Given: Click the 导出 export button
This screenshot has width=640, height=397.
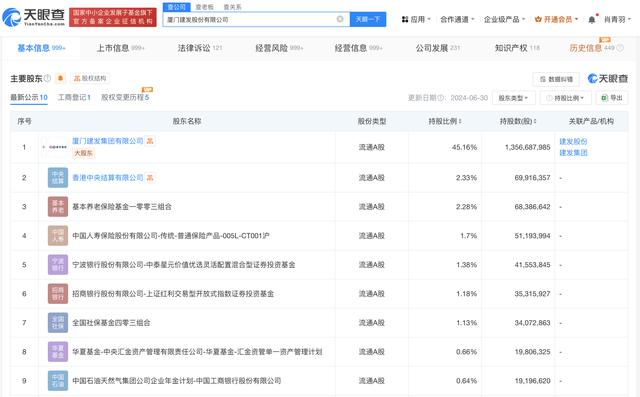Looking at the screenshot, I should [612, 98].
